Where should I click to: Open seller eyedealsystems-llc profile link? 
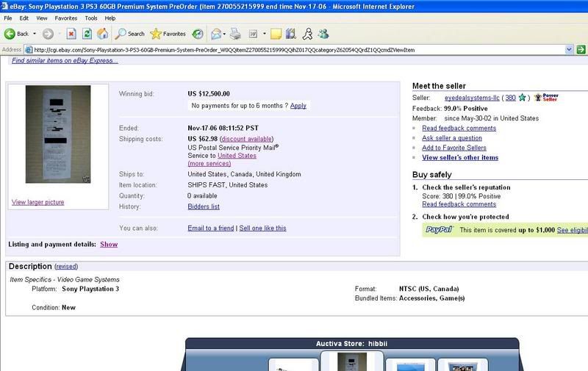pos(472,98)
